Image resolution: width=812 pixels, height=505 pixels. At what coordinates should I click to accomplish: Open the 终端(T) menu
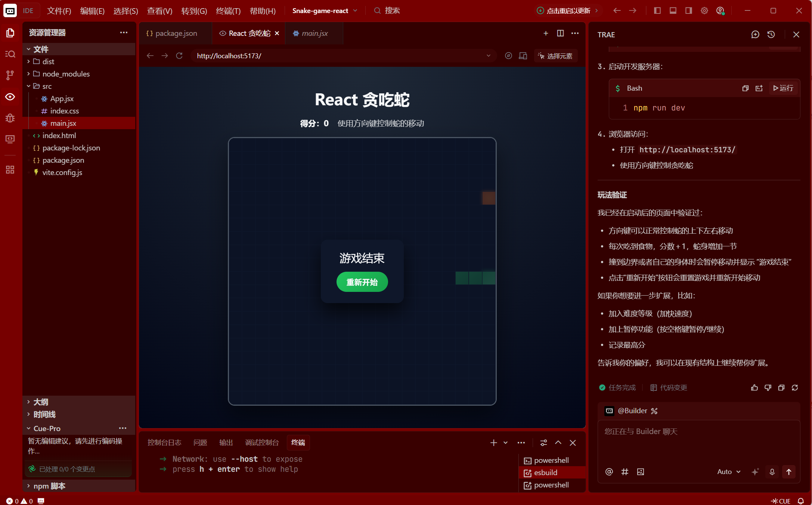pyautogui.click(x=228, y=11)
